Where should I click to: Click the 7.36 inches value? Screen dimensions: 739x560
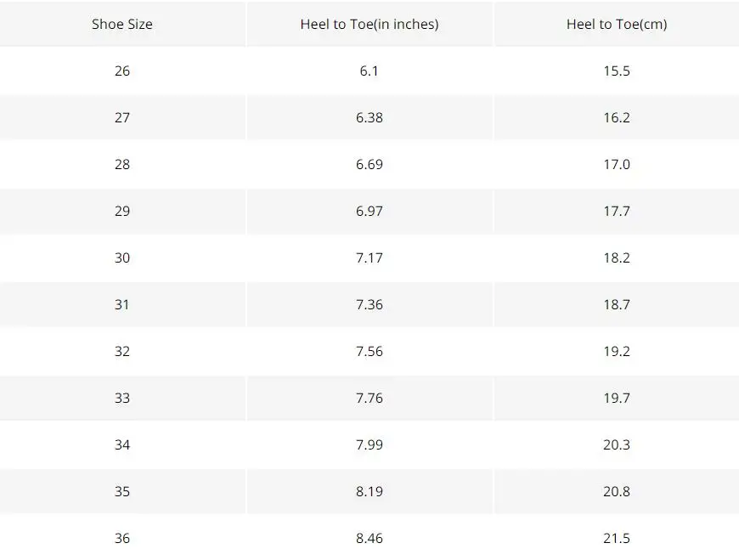pos(369,304)
